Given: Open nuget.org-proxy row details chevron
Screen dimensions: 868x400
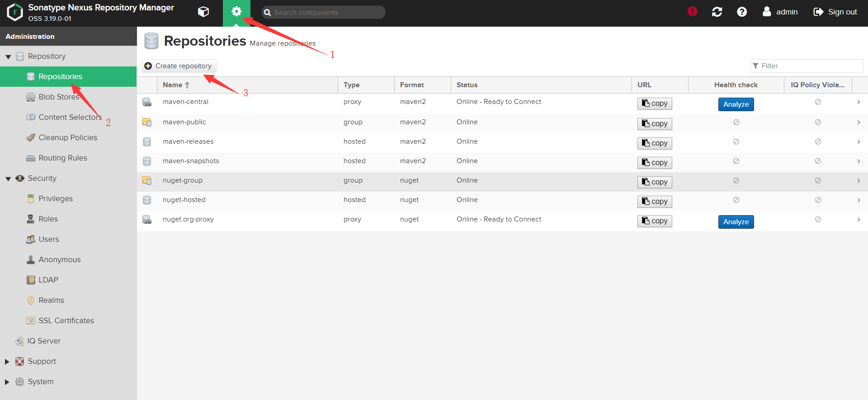Looking at the screenshot, I should click(859, 220).
